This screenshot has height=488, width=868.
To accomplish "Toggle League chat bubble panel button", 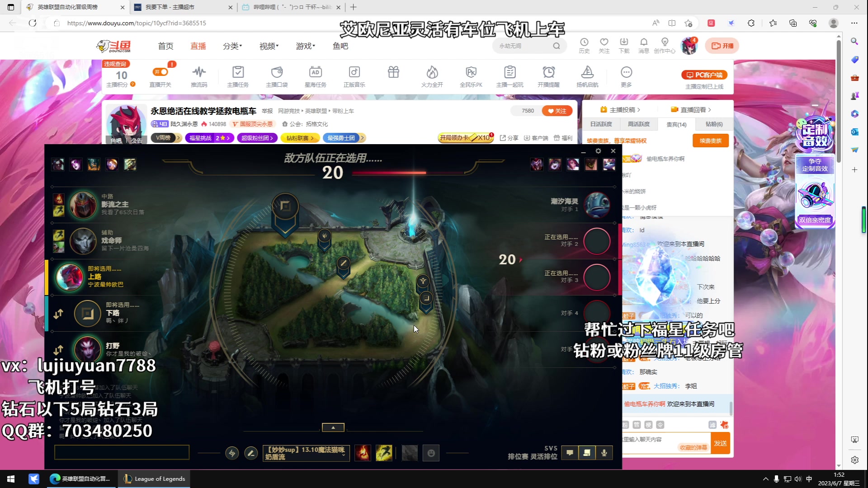I will [570, 452].
